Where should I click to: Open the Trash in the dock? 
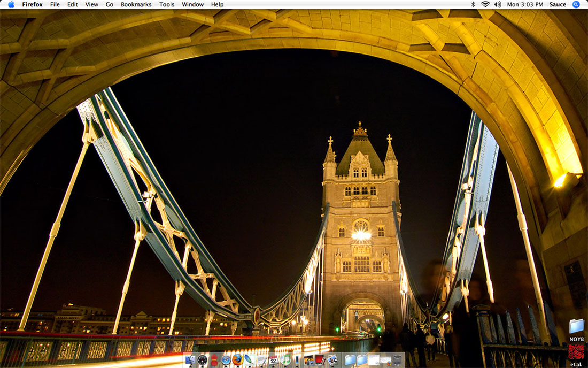click(398, 361)
